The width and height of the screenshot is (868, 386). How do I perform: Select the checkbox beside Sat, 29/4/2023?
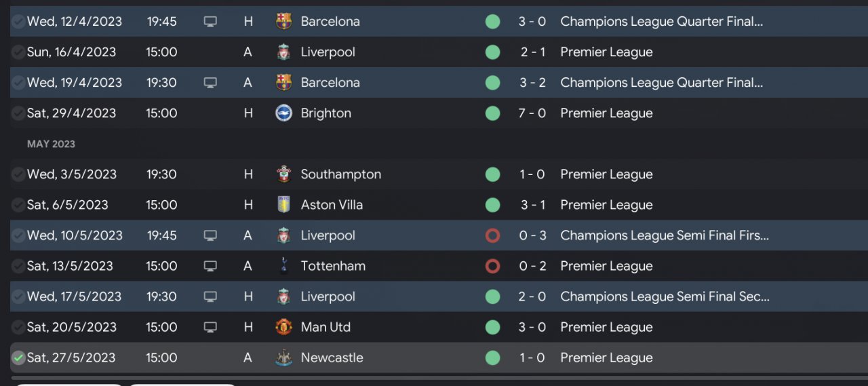click(18, 113)
